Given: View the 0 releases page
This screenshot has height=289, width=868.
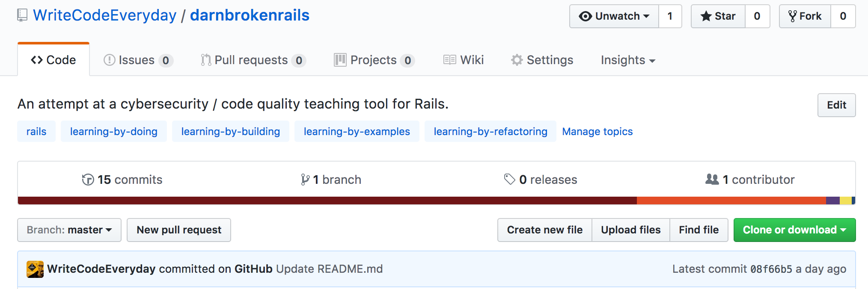Looking at the screenshot, I should coord(541,180).
